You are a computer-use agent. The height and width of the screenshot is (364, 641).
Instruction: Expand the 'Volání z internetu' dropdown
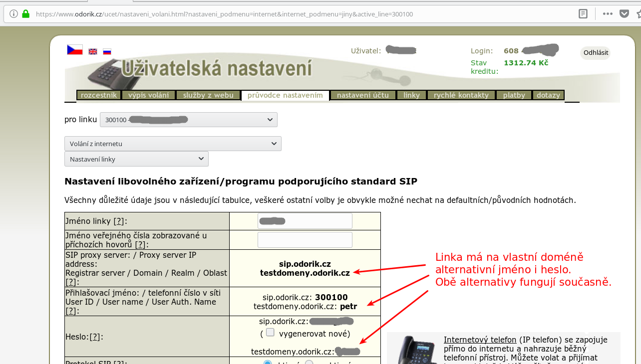173,144
